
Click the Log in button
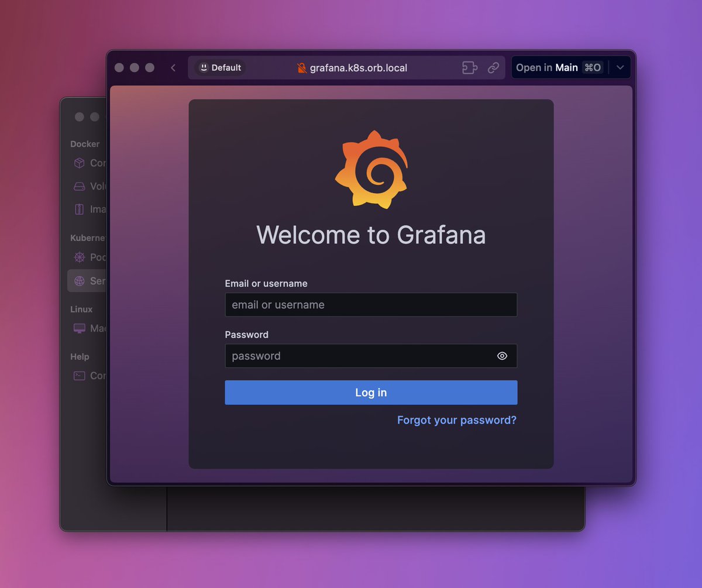coord(371,393)
